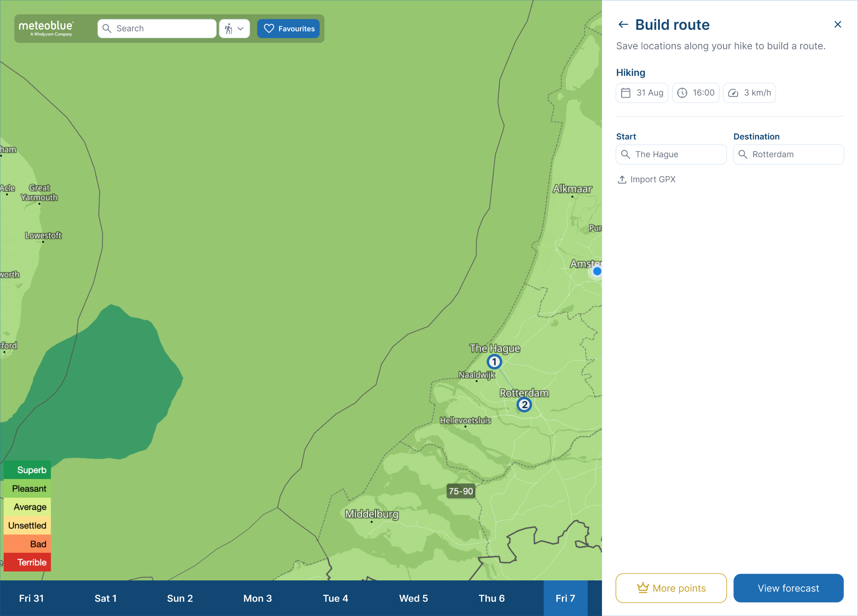Screen dimensions: 858x616
Task: Click the 75-90 value label on map
Action: click(x=461, y=491)
